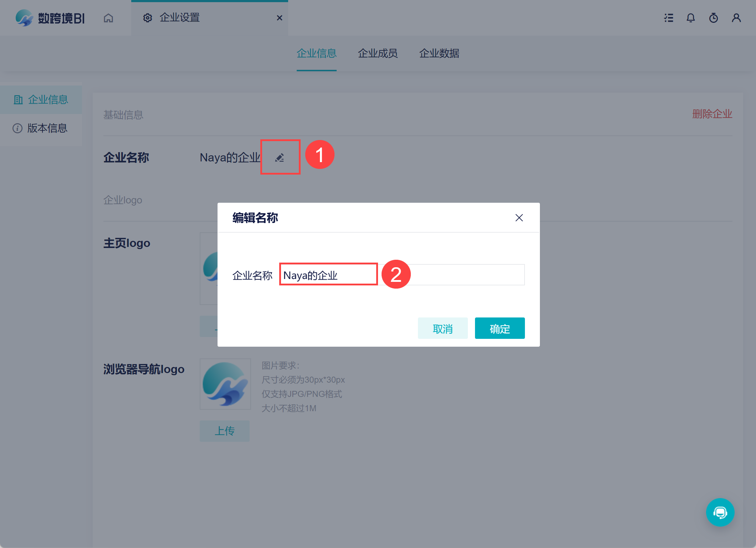Select 企业信息 top tab
Screen dimensions: 756x548
pyautogui.click(x=316, y=53)
